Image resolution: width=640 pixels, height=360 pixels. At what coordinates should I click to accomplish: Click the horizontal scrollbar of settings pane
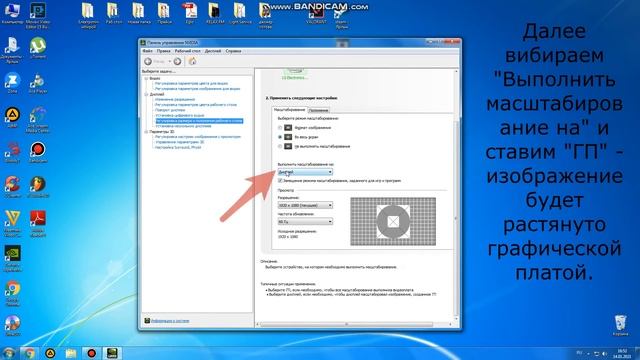tap(346, 324)
